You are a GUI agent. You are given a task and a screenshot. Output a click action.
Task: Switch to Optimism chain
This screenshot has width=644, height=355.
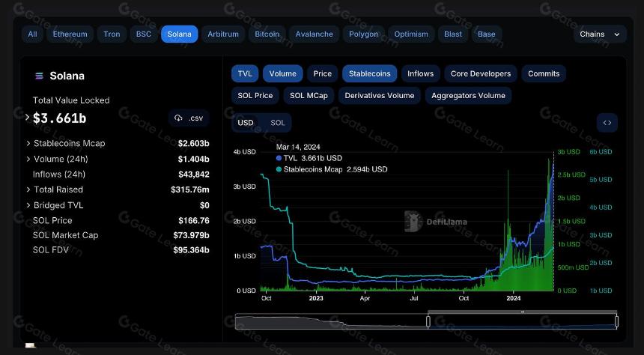[411, 34]
